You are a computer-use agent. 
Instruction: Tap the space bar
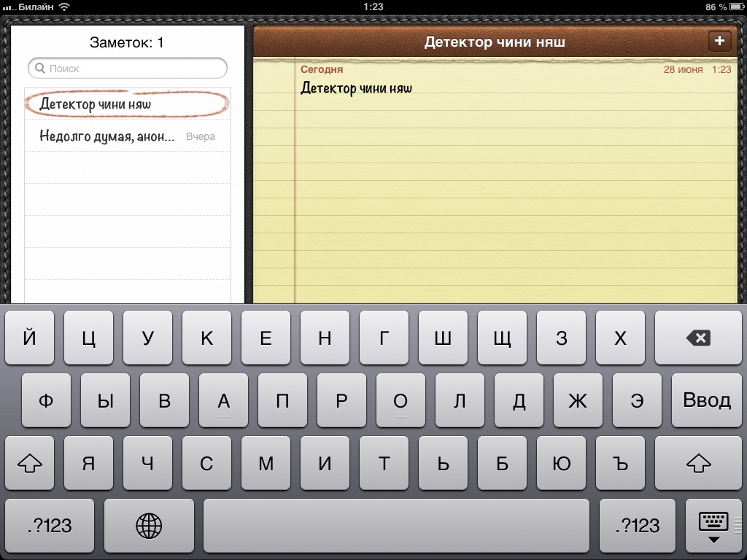pos(396,526)
